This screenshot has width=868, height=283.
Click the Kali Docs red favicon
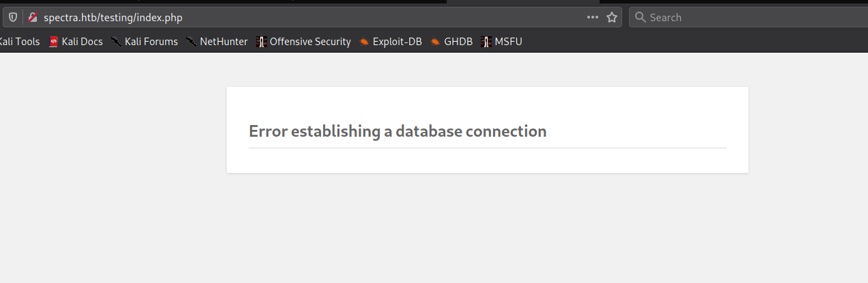53,42
